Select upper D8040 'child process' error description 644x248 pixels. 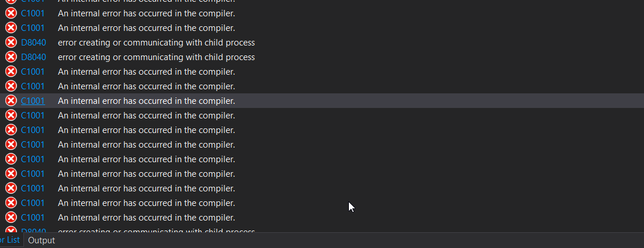point(156,43)
